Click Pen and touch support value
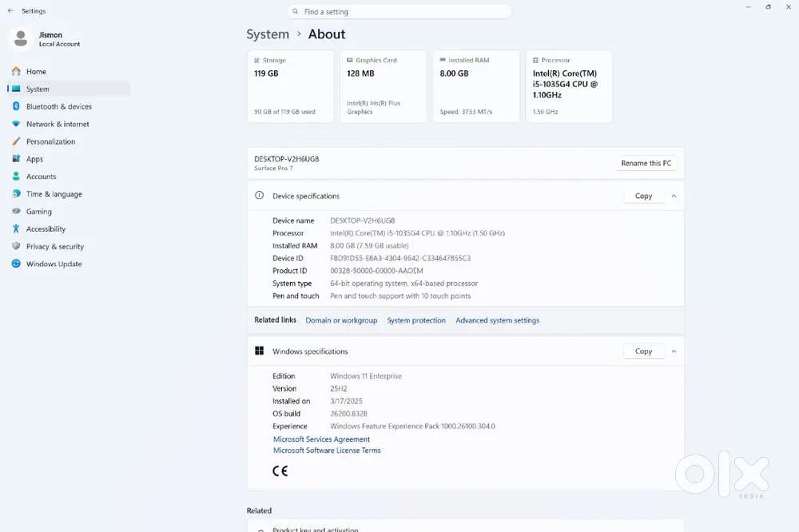799x532 pixels. (x=400, y=296)
